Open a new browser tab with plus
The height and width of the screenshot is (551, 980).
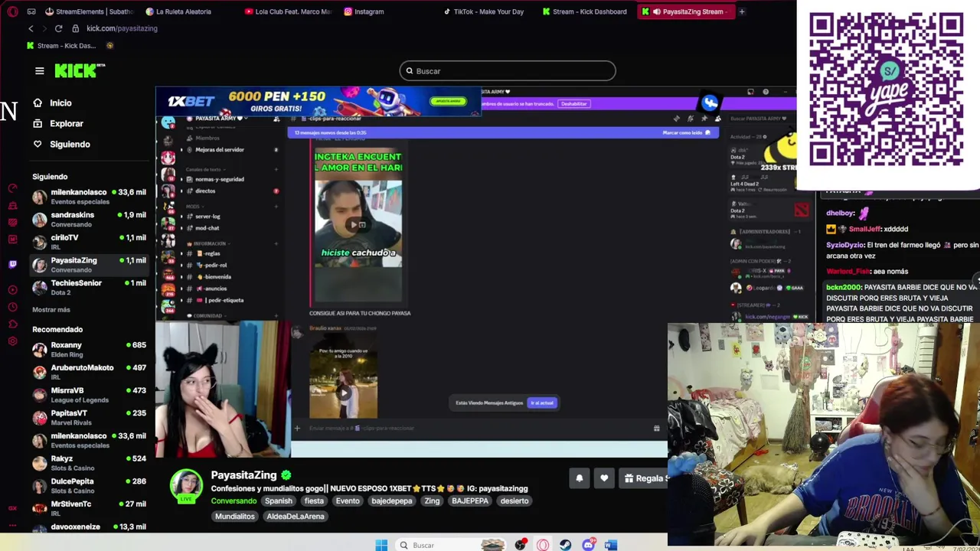pyautogui.click(x=741, y=11)
